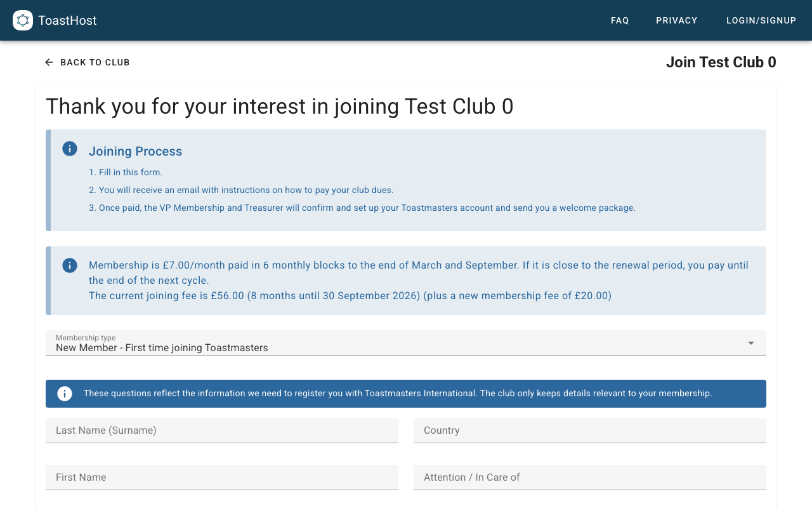
Task: Click the info icon beside Joining Process
Action: click(x=69, y=149)
